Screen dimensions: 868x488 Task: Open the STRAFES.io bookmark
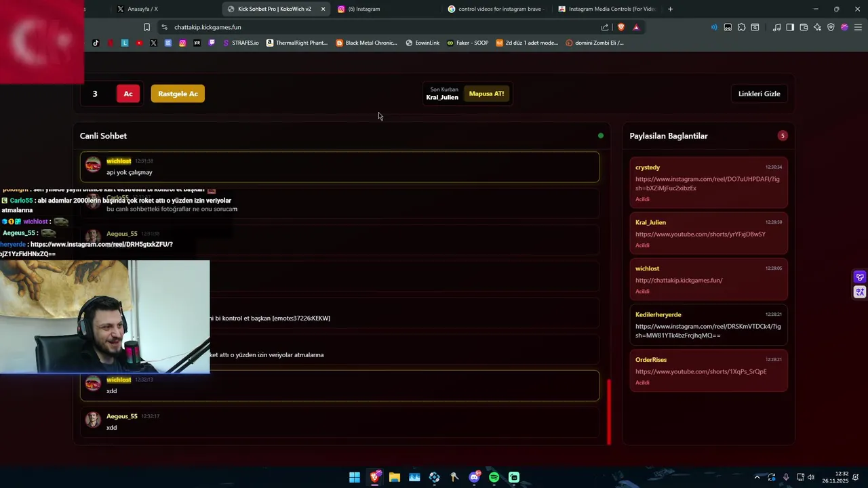pyautogui.click(x=241, y=43)
